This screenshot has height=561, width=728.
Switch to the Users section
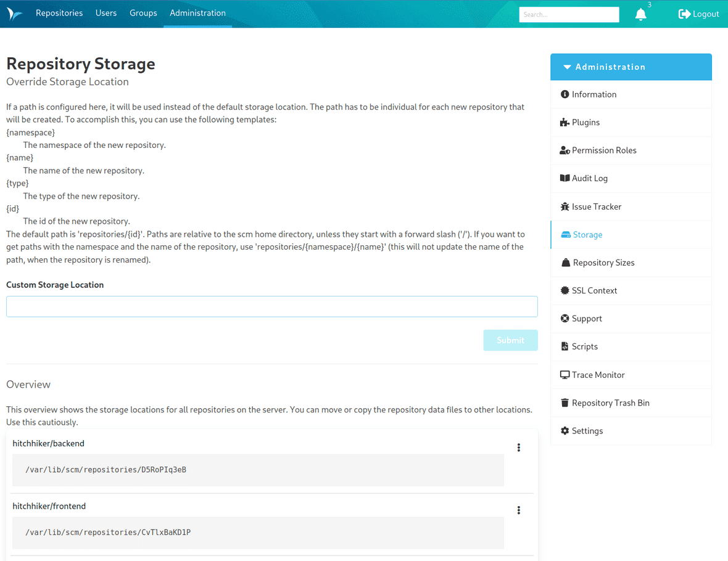pyautogui.click(x=105, y=12)
